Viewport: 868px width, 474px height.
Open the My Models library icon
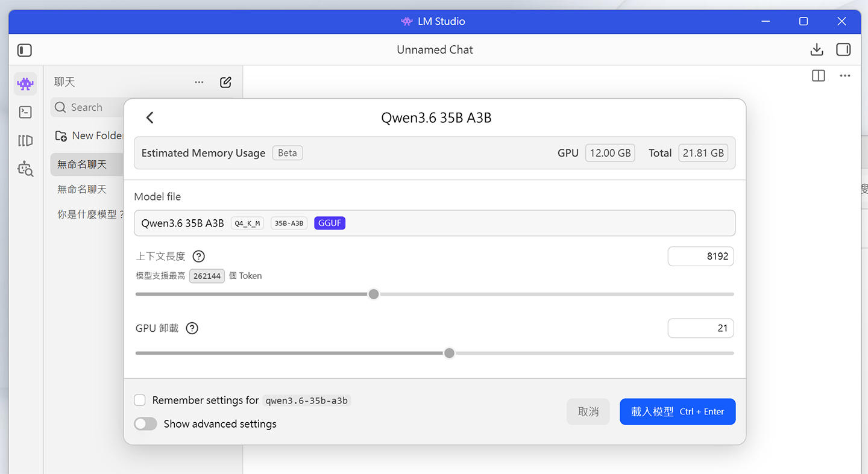25,141
